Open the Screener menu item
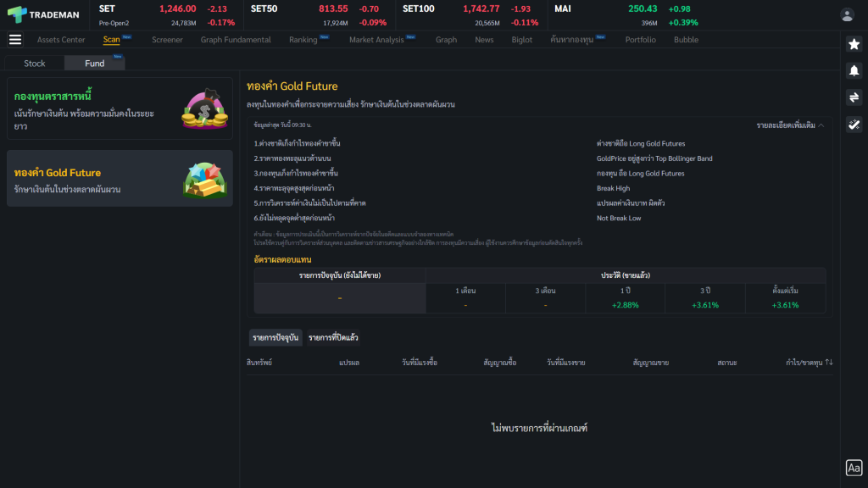This screenshot has width=868, height=488. (x=167, y=40)
